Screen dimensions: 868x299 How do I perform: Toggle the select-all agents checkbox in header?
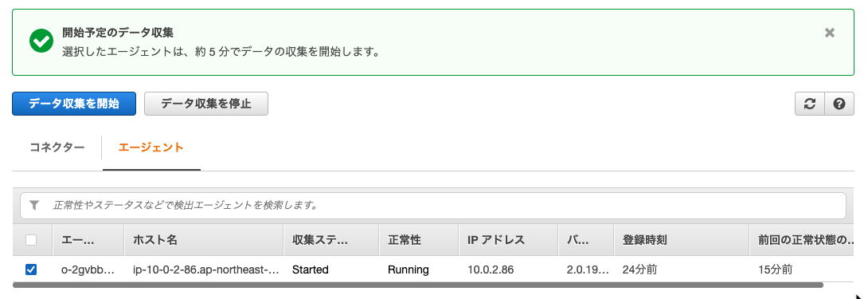pyautogui.click(x=31, y=240)
